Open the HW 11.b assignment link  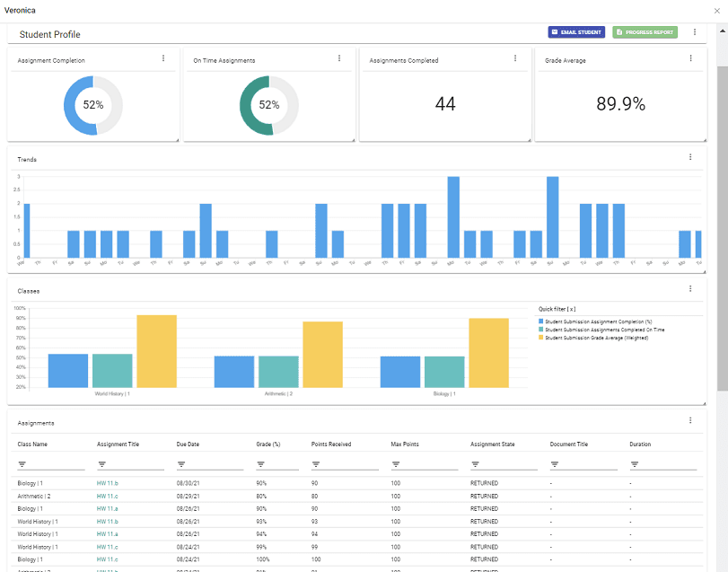[107, 482]
